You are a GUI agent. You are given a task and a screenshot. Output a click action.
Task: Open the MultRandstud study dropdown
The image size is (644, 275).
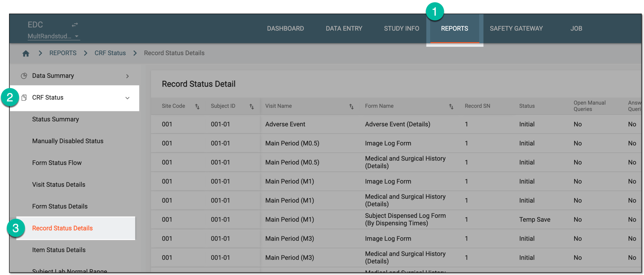point(54,36)
